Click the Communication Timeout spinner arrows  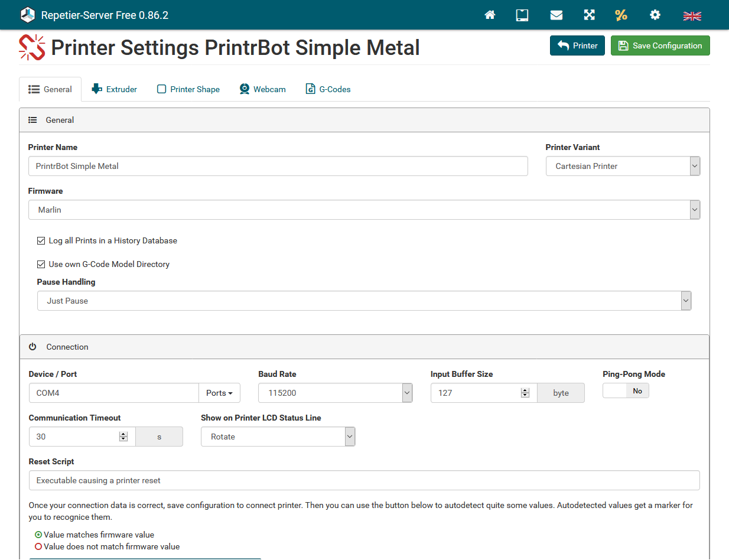[x=123, y=437]
